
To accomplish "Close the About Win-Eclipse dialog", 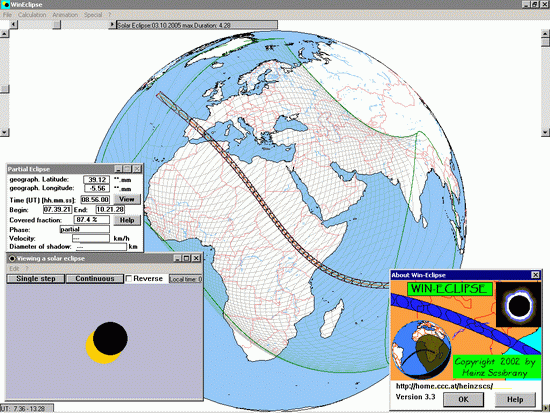I will [535, 275].
